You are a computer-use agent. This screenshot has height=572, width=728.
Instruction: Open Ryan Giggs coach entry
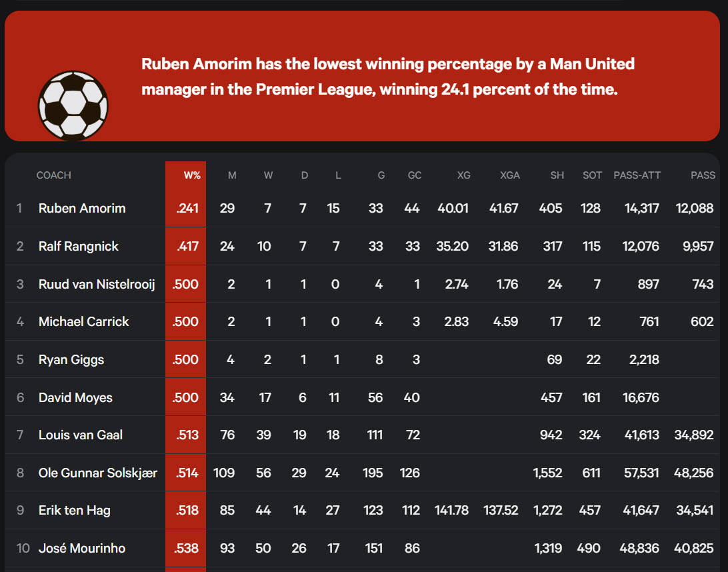point(71,360)
